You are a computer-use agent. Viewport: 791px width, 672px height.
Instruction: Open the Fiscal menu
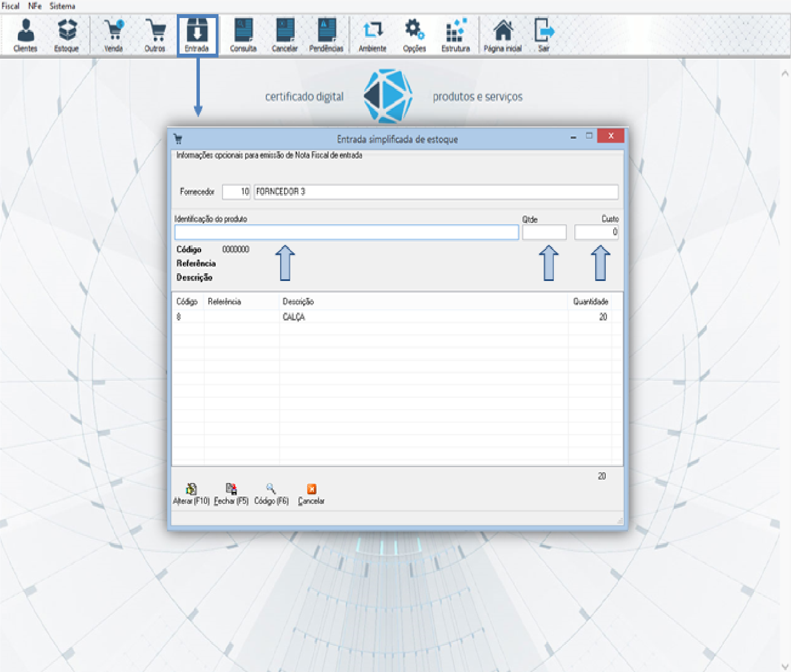point(10,6)
